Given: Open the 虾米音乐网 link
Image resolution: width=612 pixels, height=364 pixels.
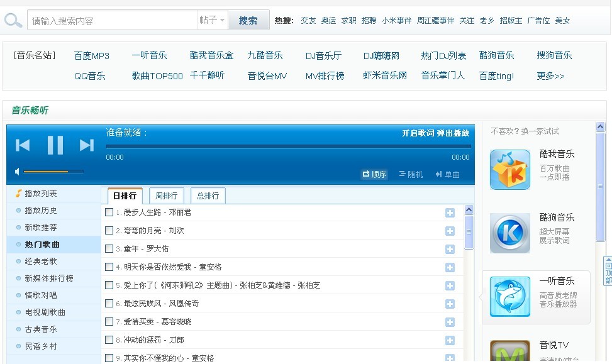Looking at the screenshot, I should [385, 75].
